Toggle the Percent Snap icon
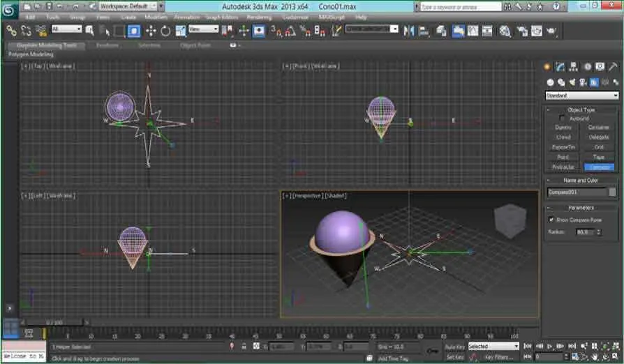Viewport: 624px width, 364px height. (x=305, y=31)
